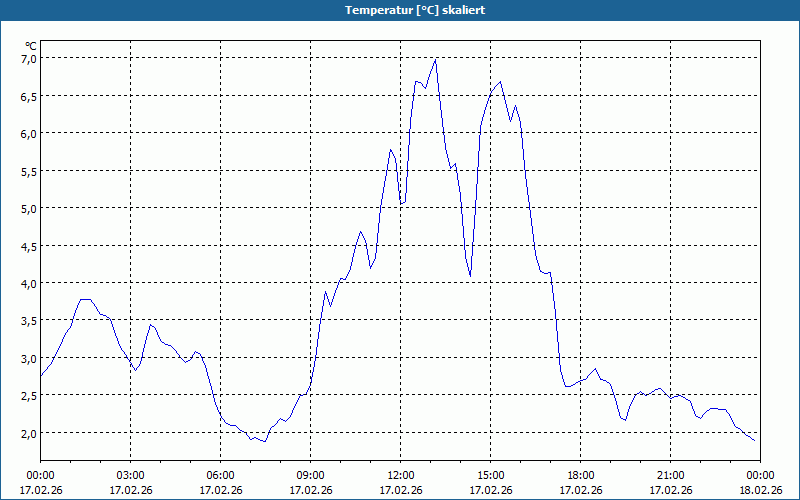800x500 pixels.
Task: Click the 5,0 y-axis label
Action: 29,209
